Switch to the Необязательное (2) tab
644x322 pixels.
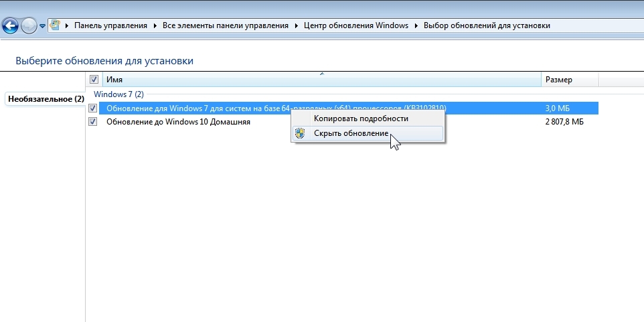(46, 98)
